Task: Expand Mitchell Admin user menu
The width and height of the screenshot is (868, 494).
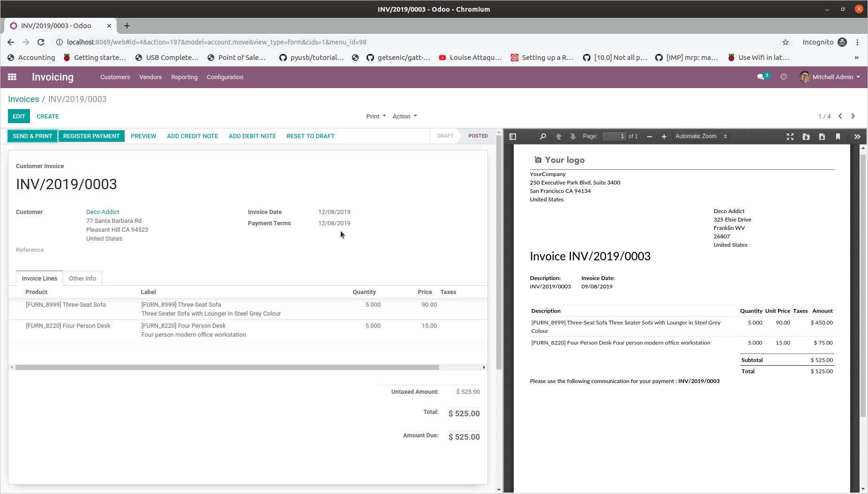Action: click(830, 77)
